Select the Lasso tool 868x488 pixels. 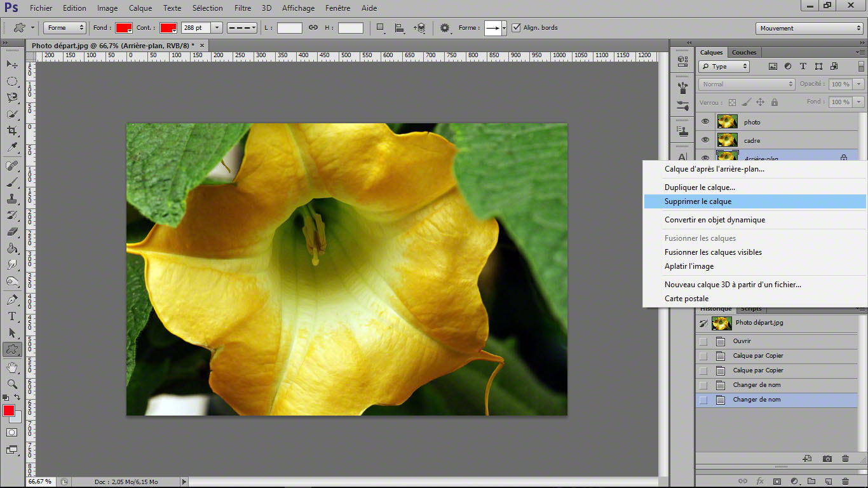[12, 97]
